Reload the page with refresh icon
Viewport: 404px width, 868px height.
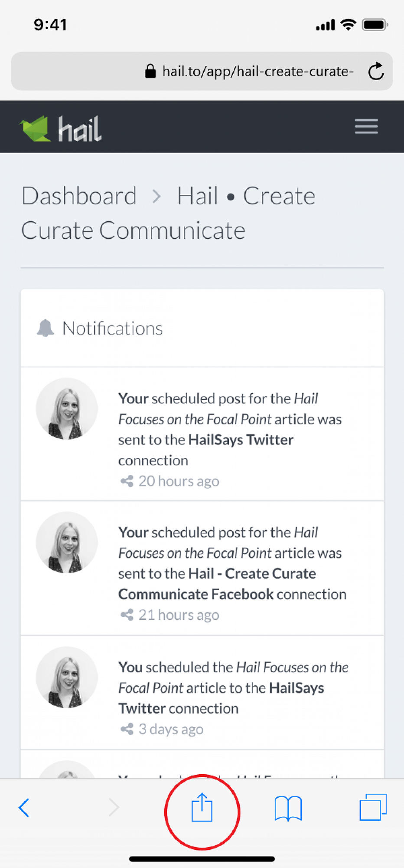(x=376, y=72)
